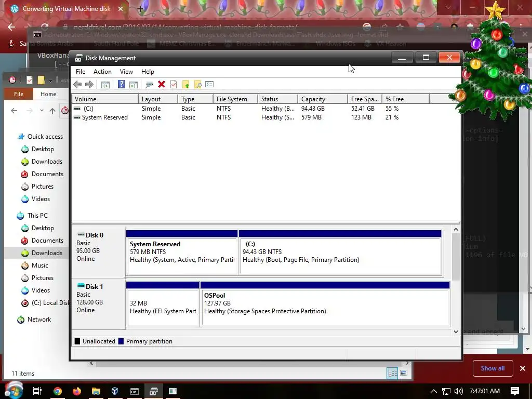Open the Windows Start button with Santa hat
Screen dimensions: 532x399
pos(13,391)
